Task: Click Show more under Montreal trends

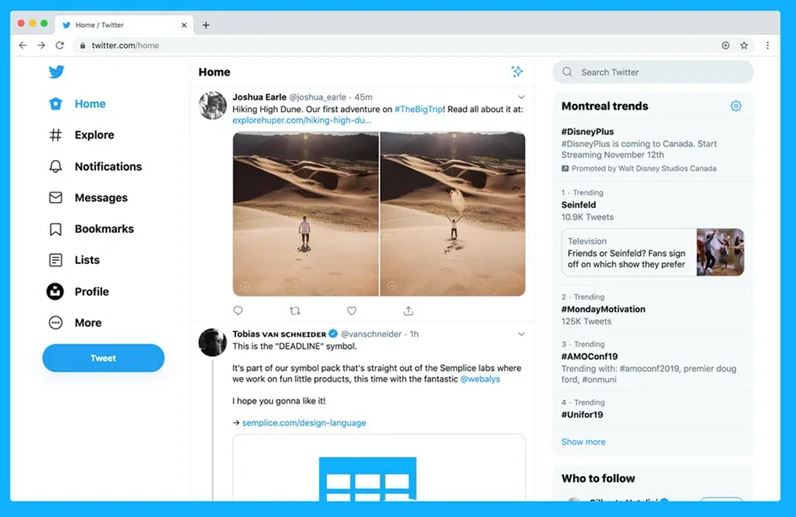Action: click(583, 442)
